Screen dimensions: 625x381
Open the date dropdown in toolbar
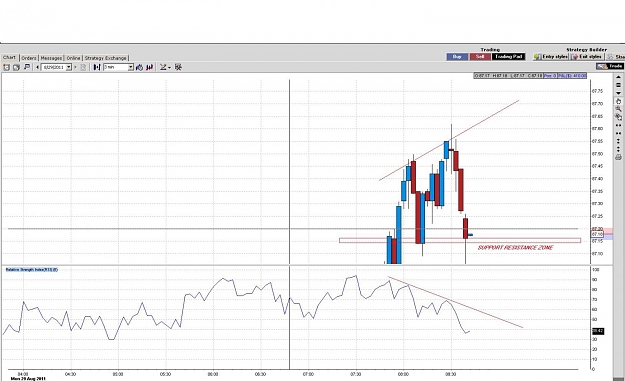coord(69,67)
